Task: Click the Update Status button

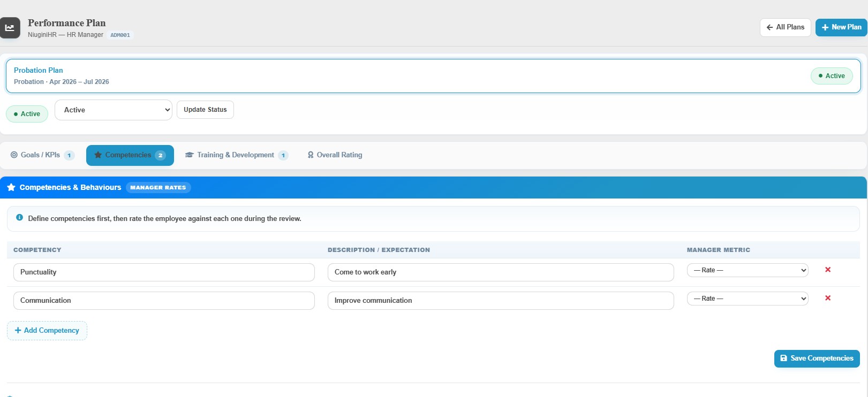Action: pyautogui.click(x=205, y=110)
